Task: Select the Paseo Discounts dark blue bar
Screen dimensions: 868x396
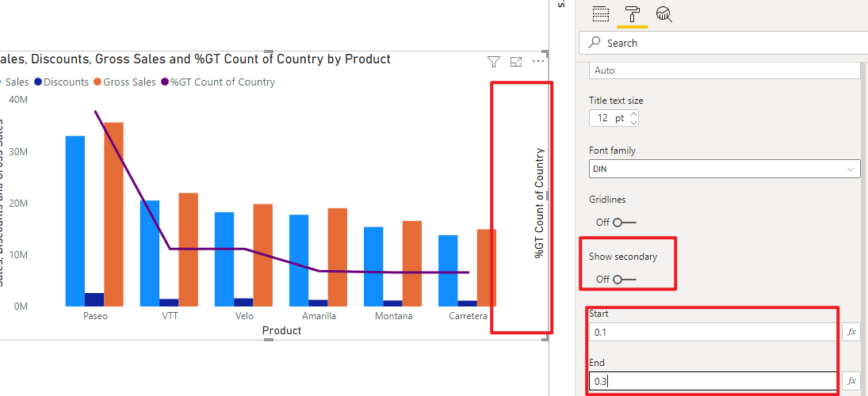Action: [x=94, y=299]
